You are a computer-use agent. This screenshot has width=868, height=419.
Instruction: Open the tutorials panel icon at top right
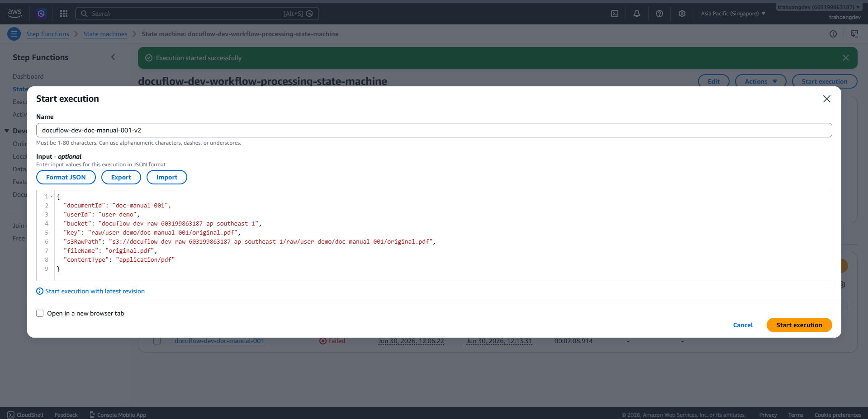tap(854, 34)
